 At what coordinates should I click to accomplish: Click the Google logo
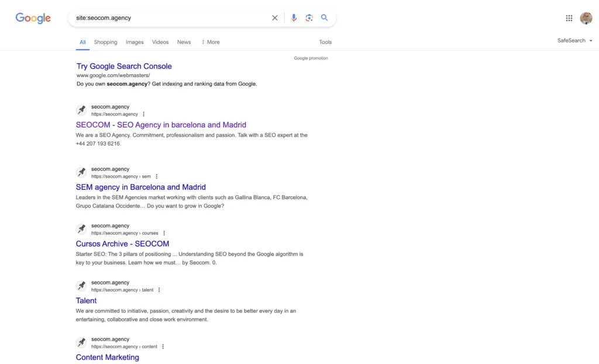point(33,18)
